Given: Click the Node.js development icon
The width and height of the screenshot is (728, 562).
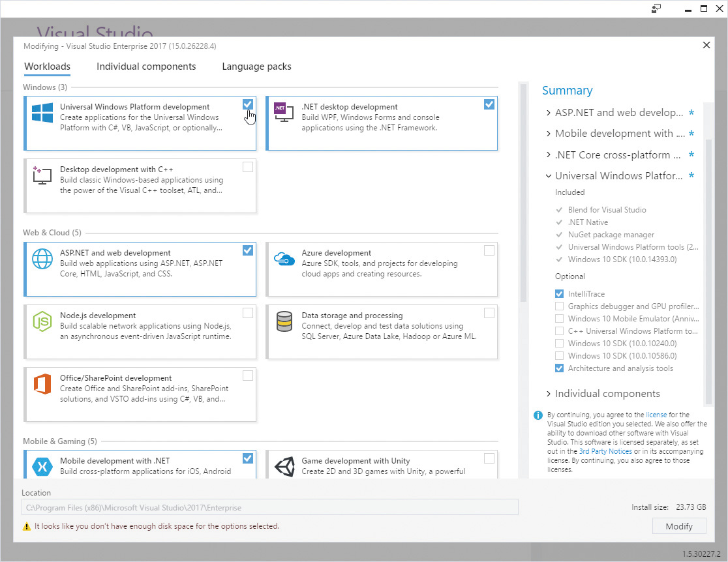Looking at the screenshot, I should [42, 321].
